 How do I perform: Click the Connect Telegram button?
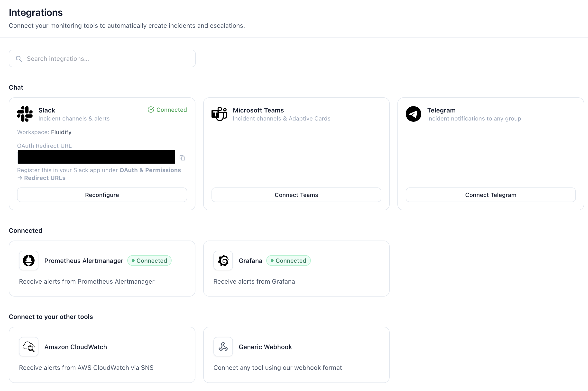click(x=491, y=195)
